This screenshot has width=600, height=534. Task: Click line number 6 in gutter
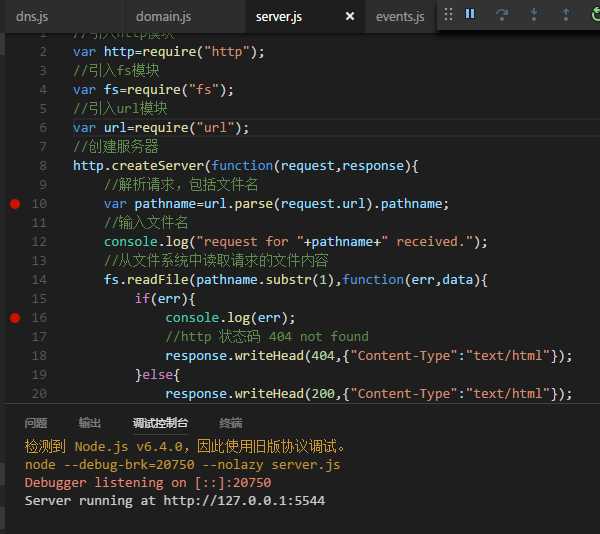coord(43,127)
